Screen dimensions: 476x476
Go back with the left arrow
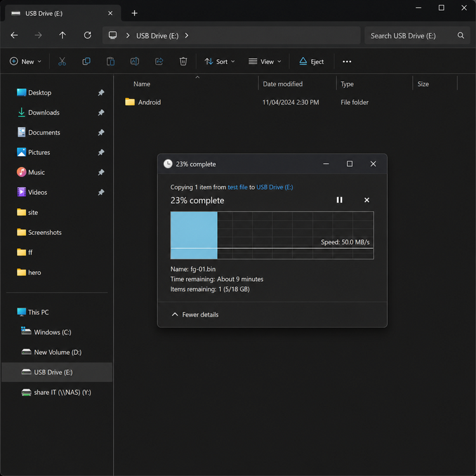14,35
